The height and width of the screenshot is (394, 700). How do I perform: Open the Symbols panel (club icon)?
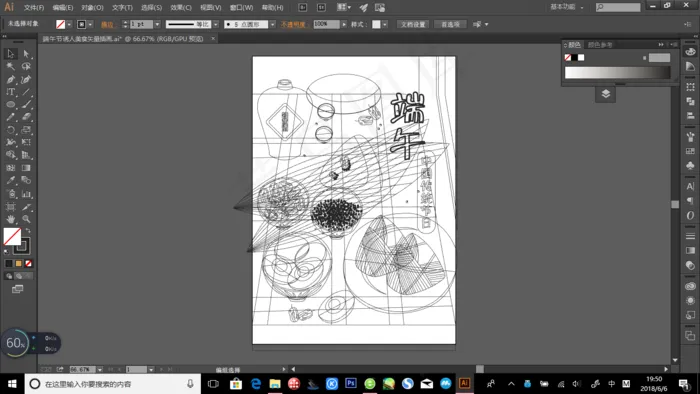pyautogui.click(x=690, y=166)
